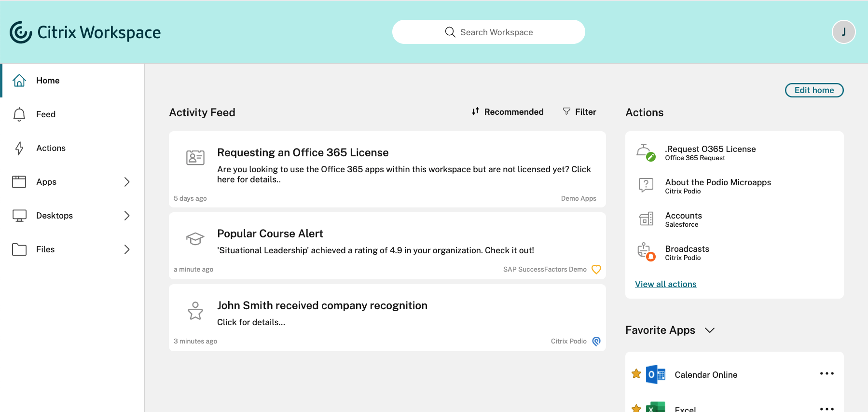868x412 pixels.
Task: Select Feed in the sidebar
Action: point(72,114)
